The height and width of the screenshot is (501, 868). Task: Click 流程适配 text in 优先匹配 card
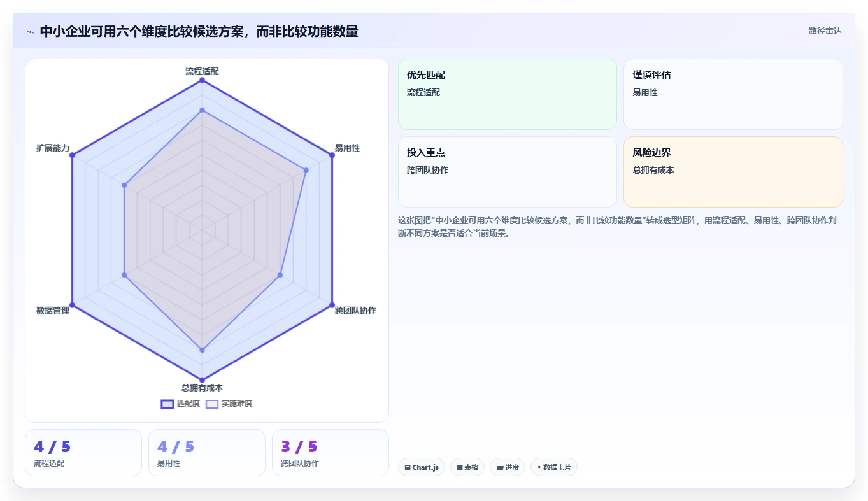pos(423,92)
